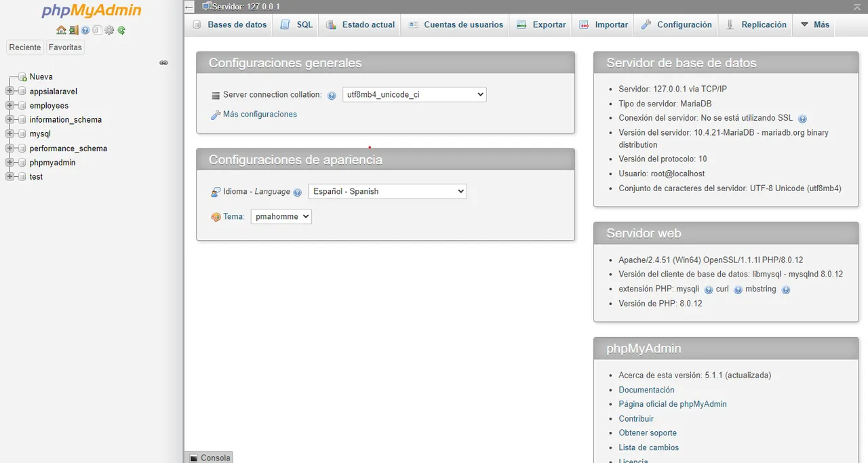Image resolution: width=868 pixels, height=463 pixels.
Task: Expand the information_schema database tree
Action: [9, 120]
